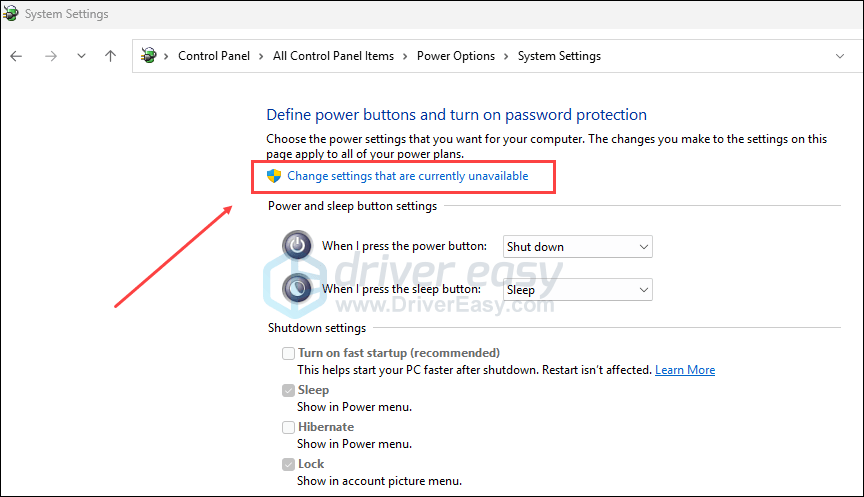Toggle the Hibernate checkbox
Image resolution: width=864 pixels, height=497 pixels.
click(x=289, y=427)
